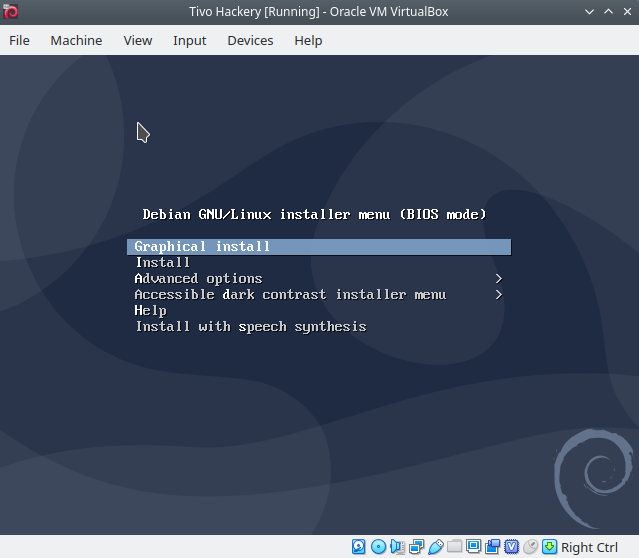The width and height of the screenshot is (639, 558).
Task: Select Accessible dark contrast installer menu
Action: [291, 295]
